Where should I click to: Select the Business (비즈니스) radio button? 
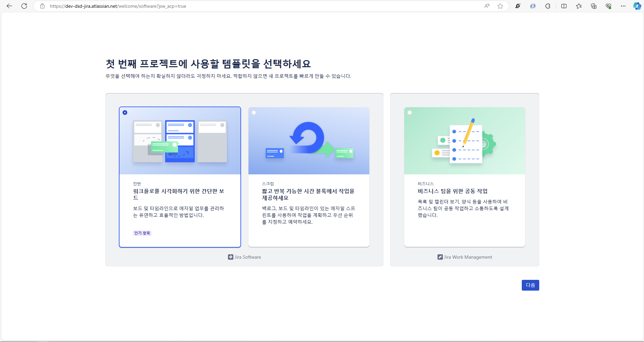[410, 113]
